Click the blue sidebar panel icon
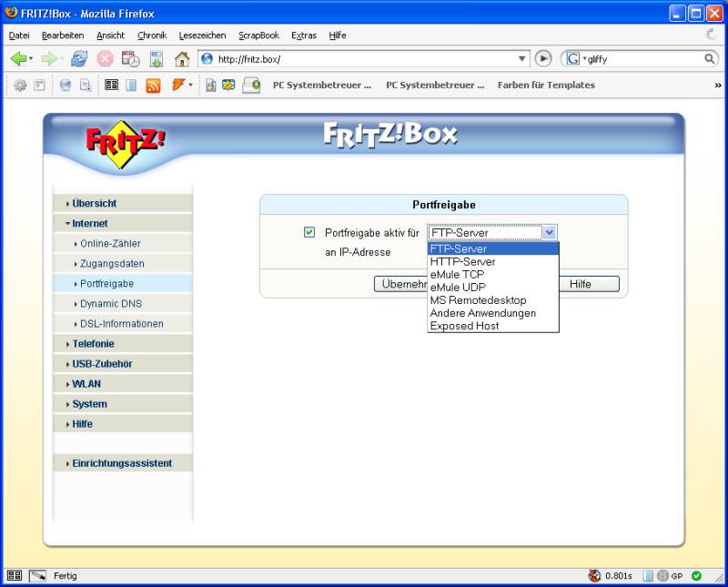728x587 pixels. pos(131,85)
